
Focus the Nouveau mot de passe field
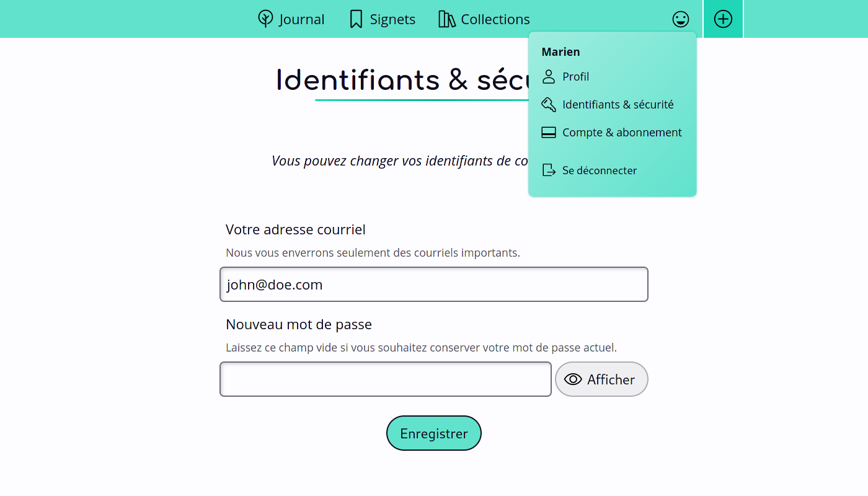coord(385,379)
